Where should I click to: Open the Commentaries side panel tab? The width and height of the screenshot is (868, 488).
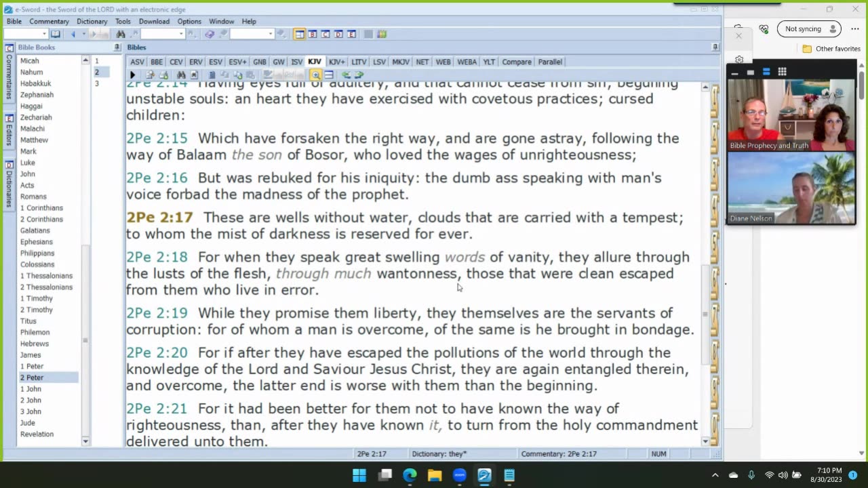pyautogui.click(x=9, y=71)
